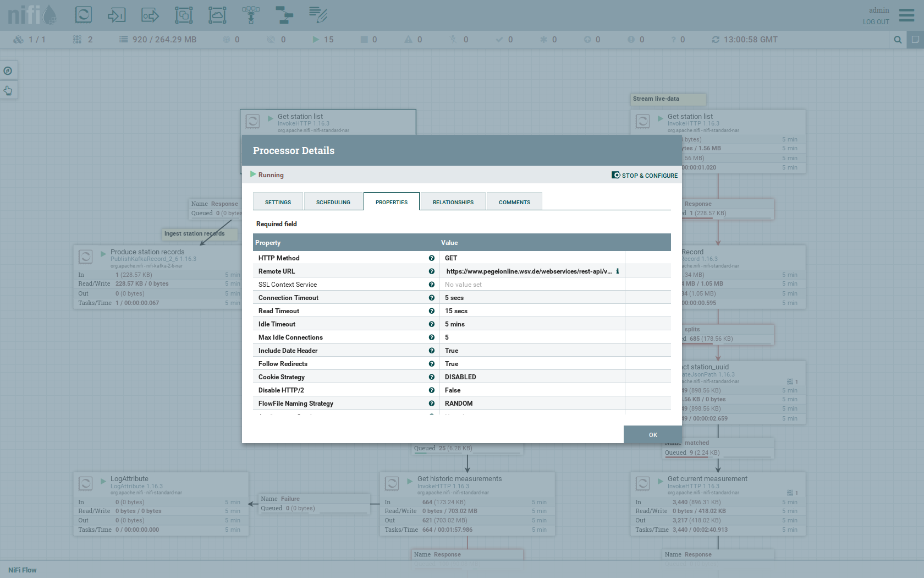
Task: Click the search magnifier icon
Action: tap(898, 40)
